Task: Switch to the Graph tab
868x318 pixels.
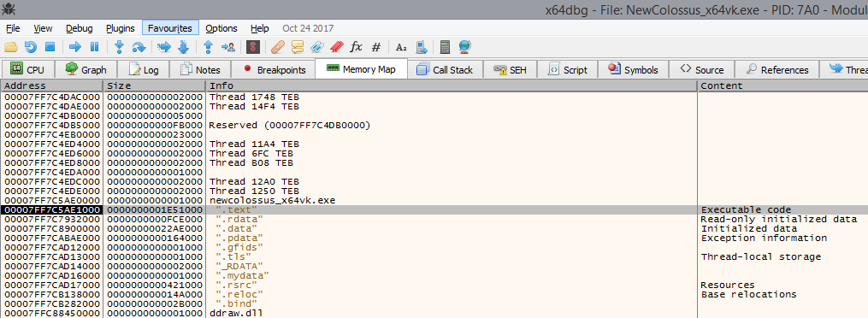Action: [86, 70]
